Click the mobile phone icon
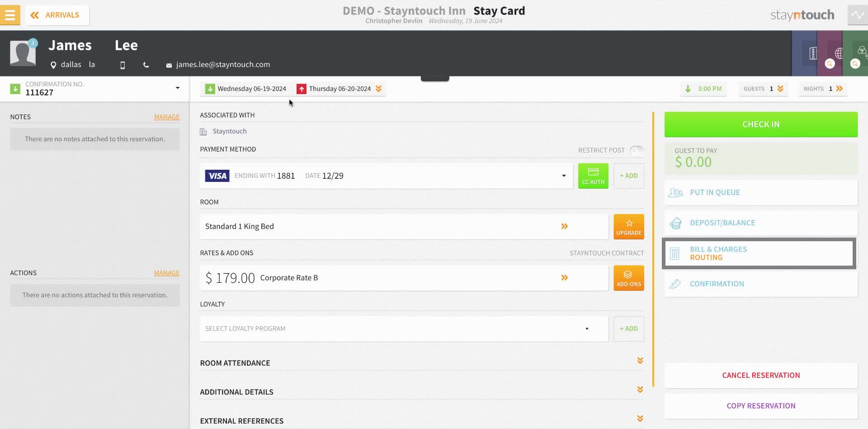The image size is (868, 429). pos(123,65)
